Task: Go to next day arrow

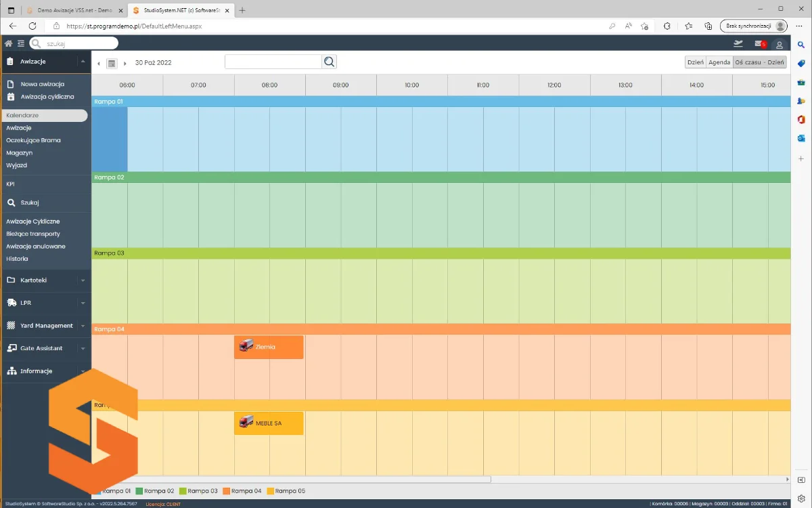Action: point(125,63)
